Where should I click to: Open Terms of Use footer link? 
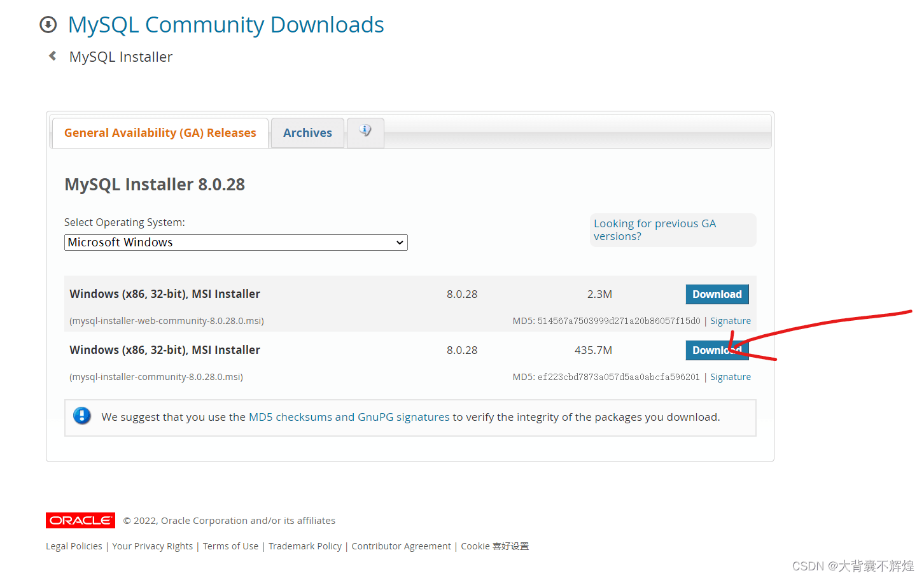point(230,546)
